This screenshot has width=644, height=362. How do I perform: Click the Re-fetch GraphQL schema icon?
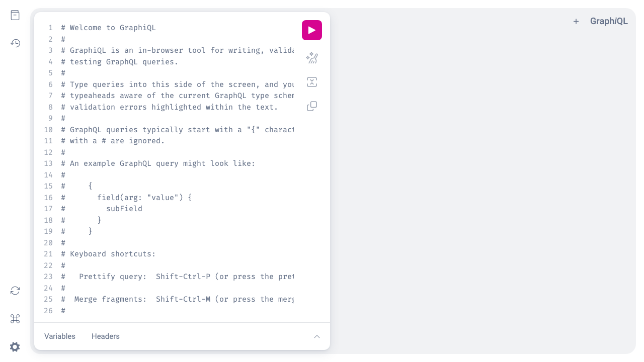point(15,291)
